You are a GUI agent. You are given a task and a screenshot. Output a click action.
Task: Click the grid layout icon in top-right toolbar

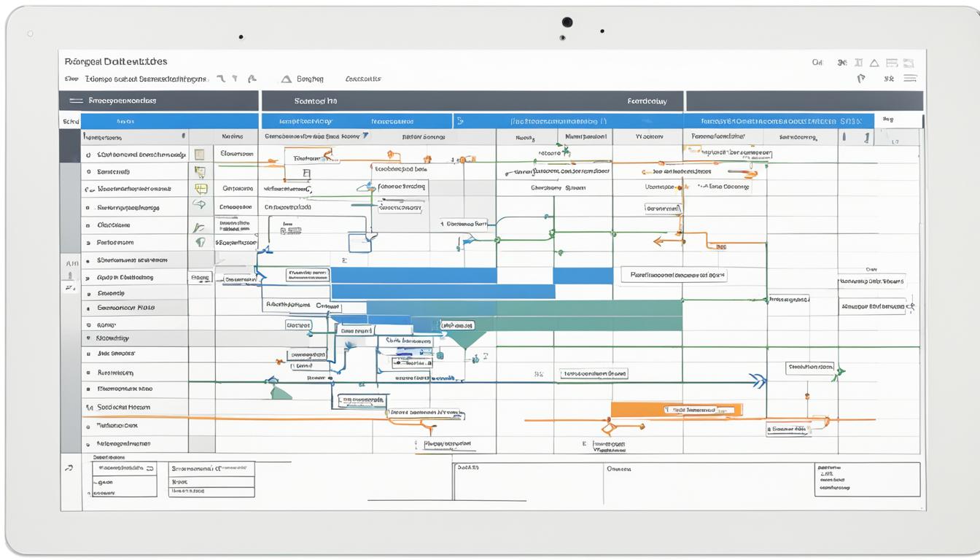[x=891, y=63]
